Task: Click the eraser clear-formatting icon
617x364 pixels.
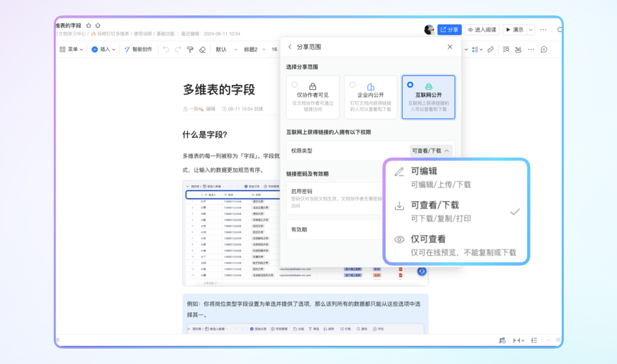Action: click(x=202, y=50)
